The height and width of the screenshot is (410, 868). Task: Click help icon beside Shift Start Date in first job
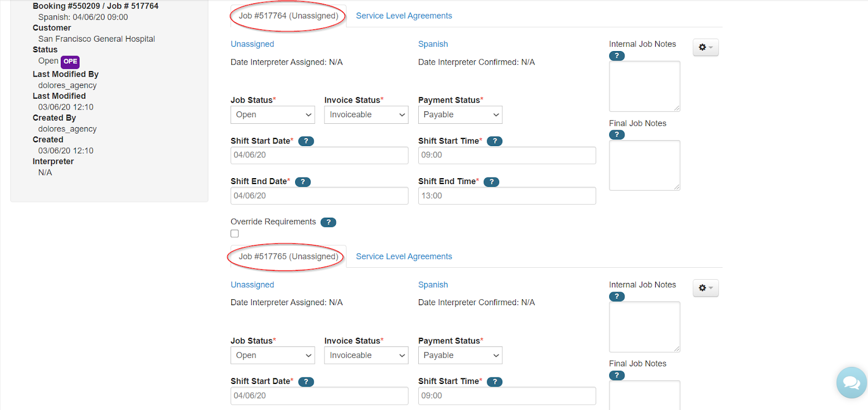(306, 141)
